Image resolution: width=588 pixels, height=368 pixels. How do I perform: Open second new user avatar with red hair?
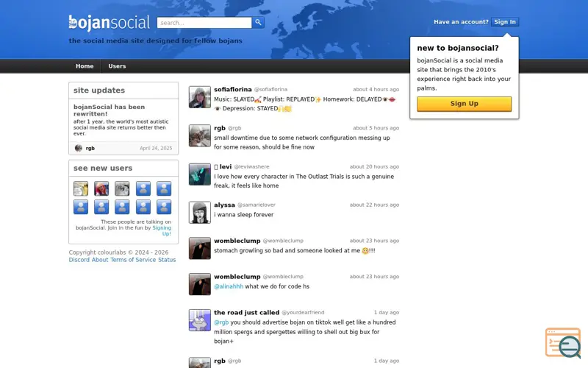coord(101,188)
